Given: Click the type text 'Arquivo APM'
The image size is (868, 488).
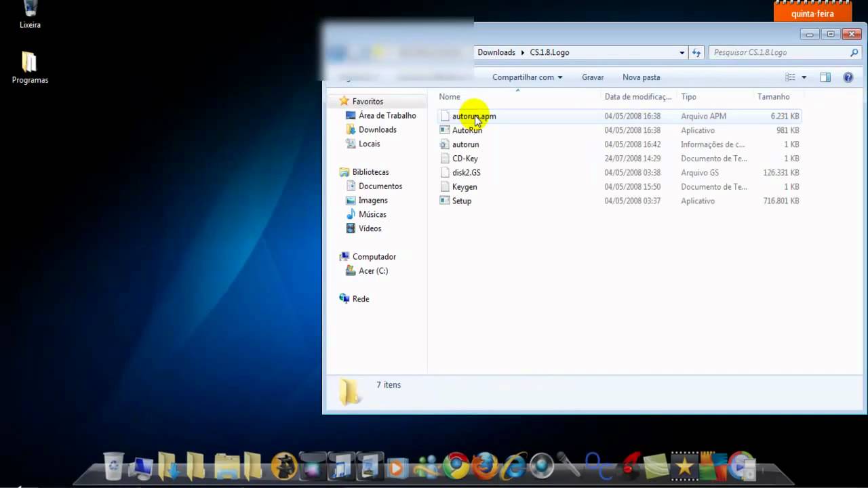Looking at the screenshot, I should [703, 116].
